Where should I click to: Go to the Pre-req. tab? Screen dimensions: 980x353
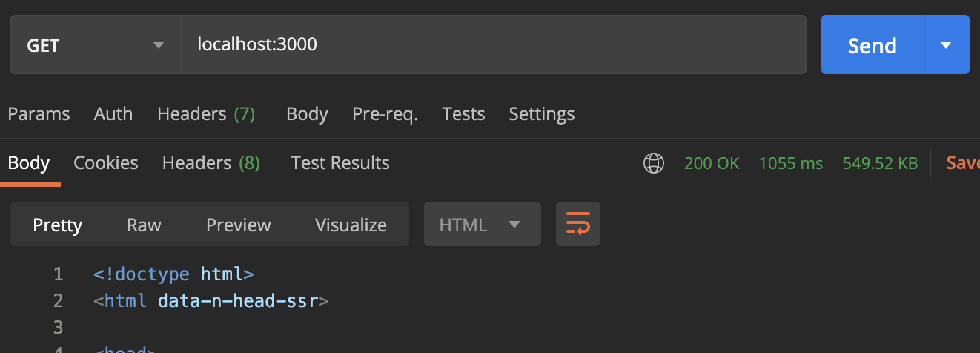click(x=385, y=114)
